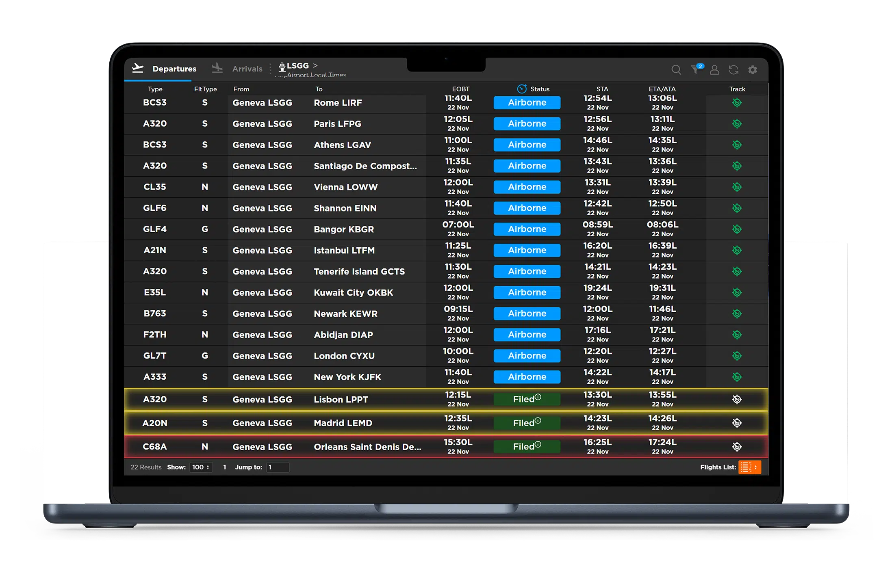Select the Departures tab
894x588 pixels.
[x=174, y=69]
